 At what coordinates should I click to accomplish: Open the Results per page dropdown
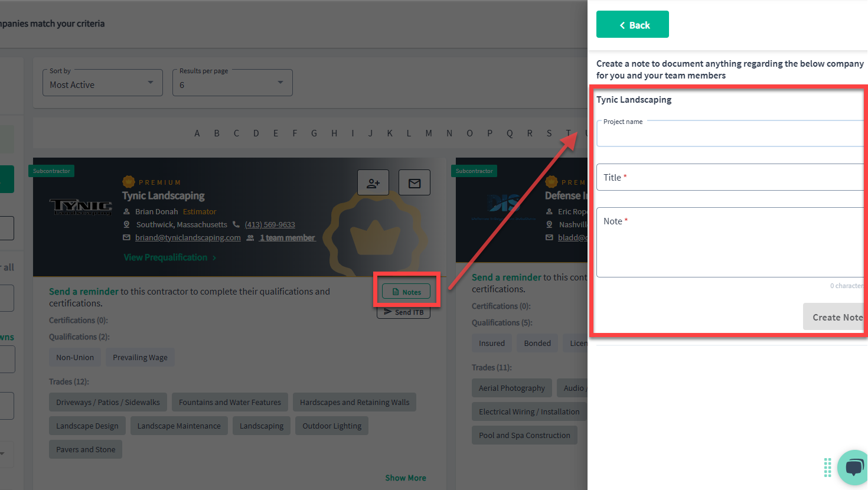(233, 83)
